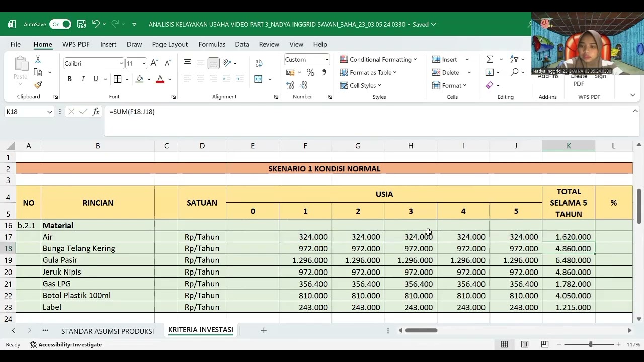Toggle Bold formatting
The height and width of the screenshot is (362, 644).
pyautogui.click(x=69, y=79)
